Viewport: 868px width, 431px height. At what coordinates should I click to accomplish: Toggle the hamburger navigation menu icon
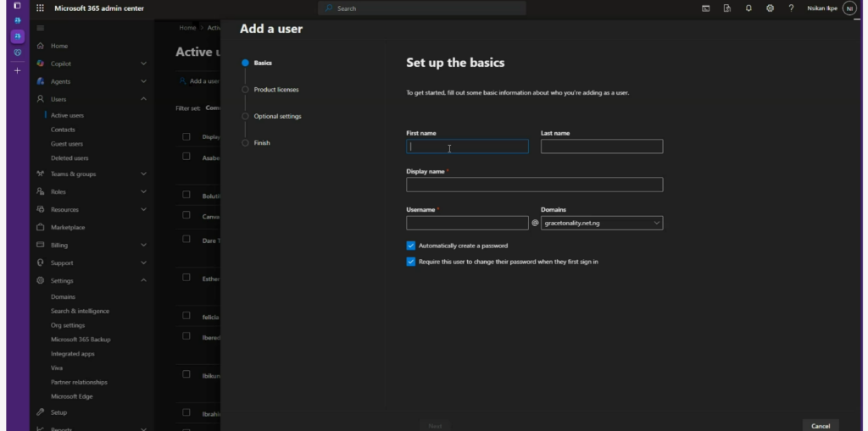click(40, 28)
